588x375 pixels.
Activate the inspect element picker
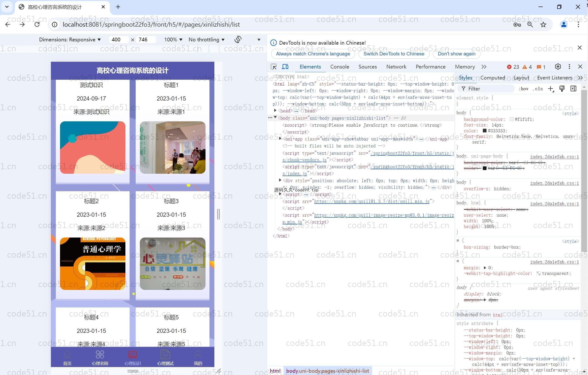(273, 67)
